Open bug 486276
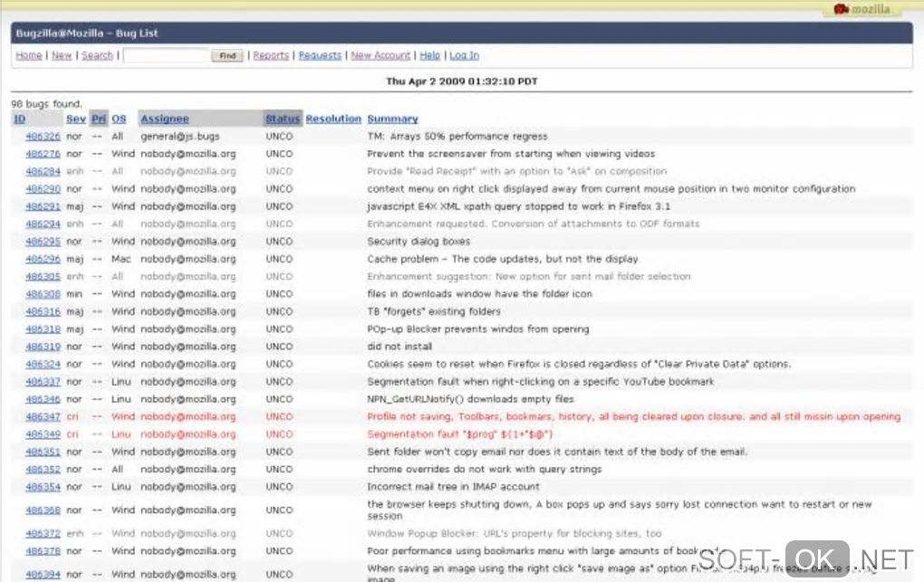The height and width of the screenshot is (582, 924). [43, 154]
